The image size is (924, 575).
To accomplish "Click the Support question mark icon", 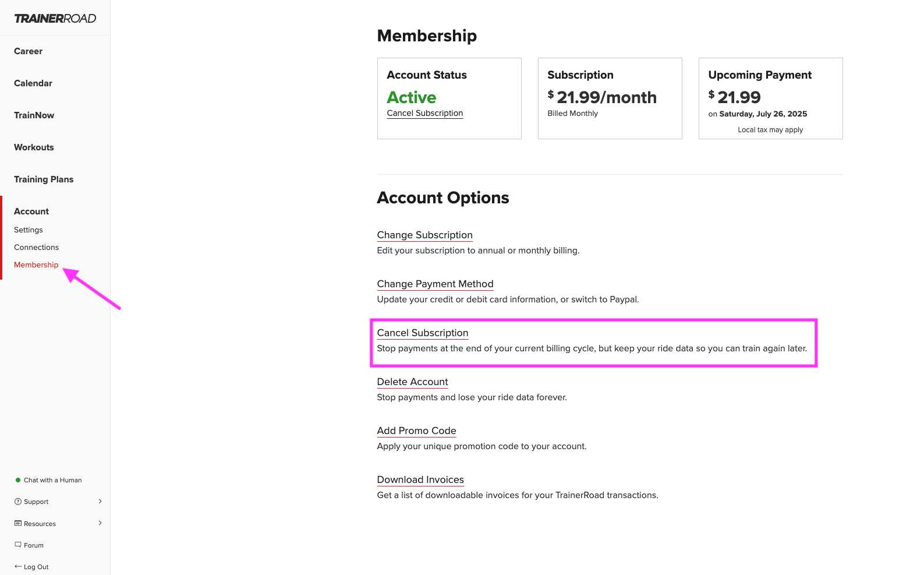I will pyautogui.click(x=18, y=502).
